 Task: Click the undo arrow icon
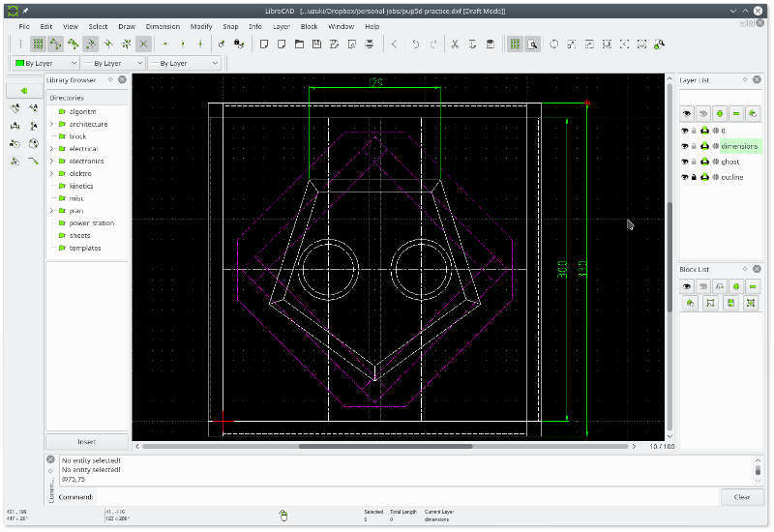click(x=415, y=44)
